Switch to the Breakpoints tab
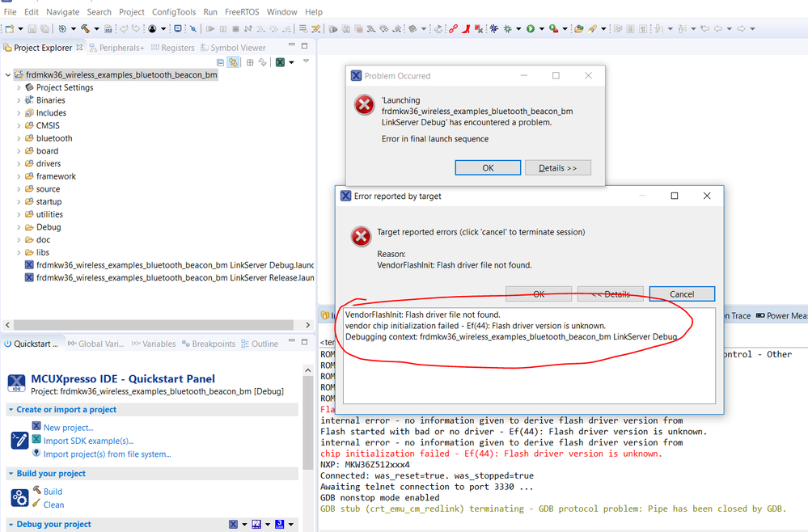 tap(208, 344)
